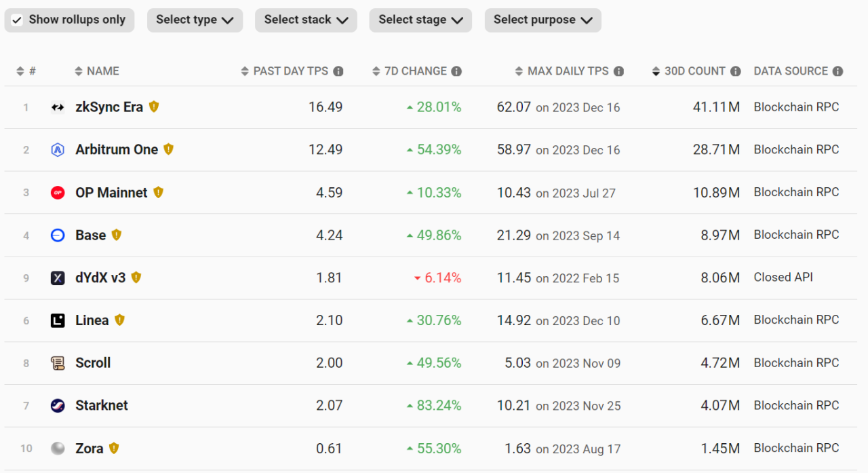Open the Zora project link
This screenshot has width=868, height=473.
90,449
